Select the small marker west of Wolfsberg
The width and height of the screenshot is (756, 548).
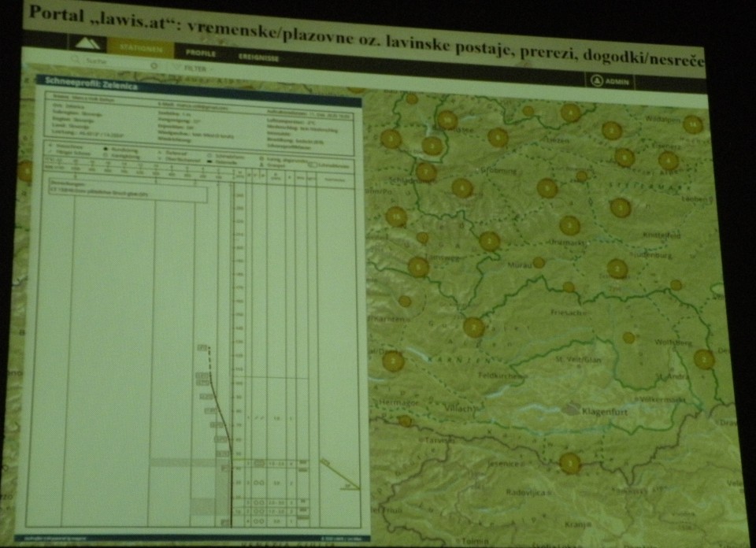click(x=628, y=337)
